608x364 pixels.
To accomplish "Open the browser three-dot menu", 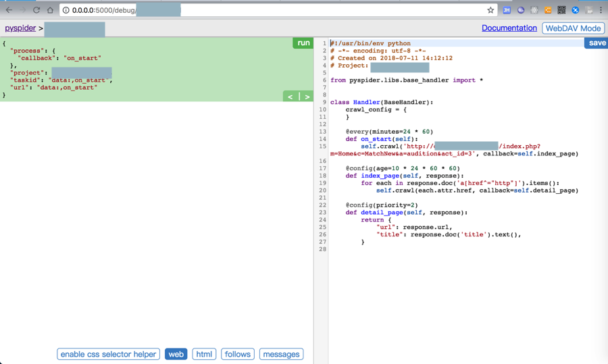I will [x=601, y=10].
